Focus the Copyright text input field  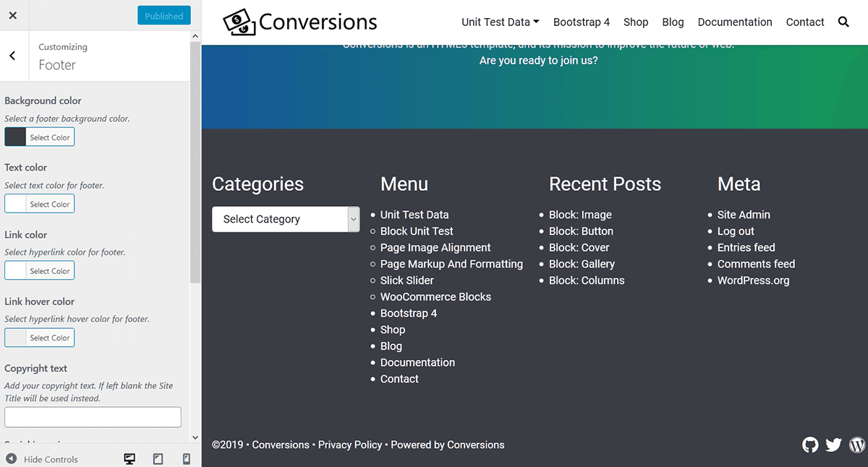93,417
